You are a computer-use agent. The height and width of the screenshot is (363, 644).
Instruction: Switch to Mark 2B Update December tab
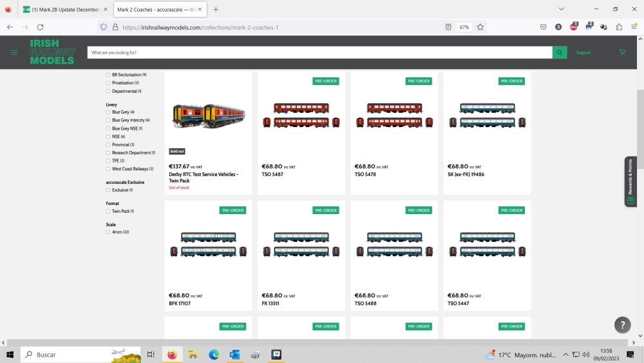point(66,10)
